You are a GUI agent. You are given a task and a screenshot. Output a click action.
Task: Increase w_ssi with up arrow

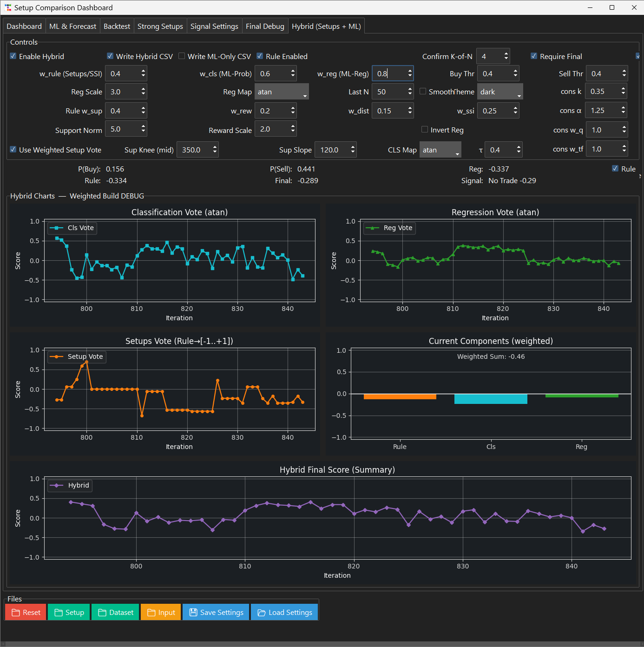(515, 108)
